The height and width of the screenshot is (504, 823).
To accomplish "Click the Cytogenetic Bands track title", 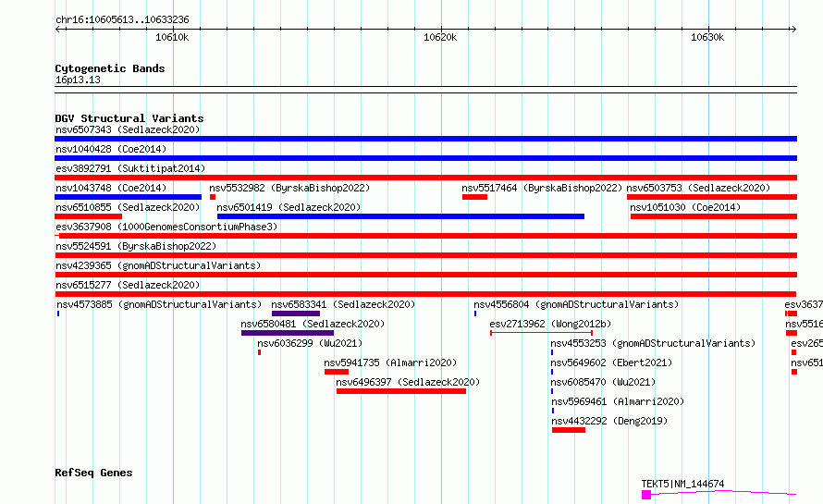I will [x=110, y=68].
